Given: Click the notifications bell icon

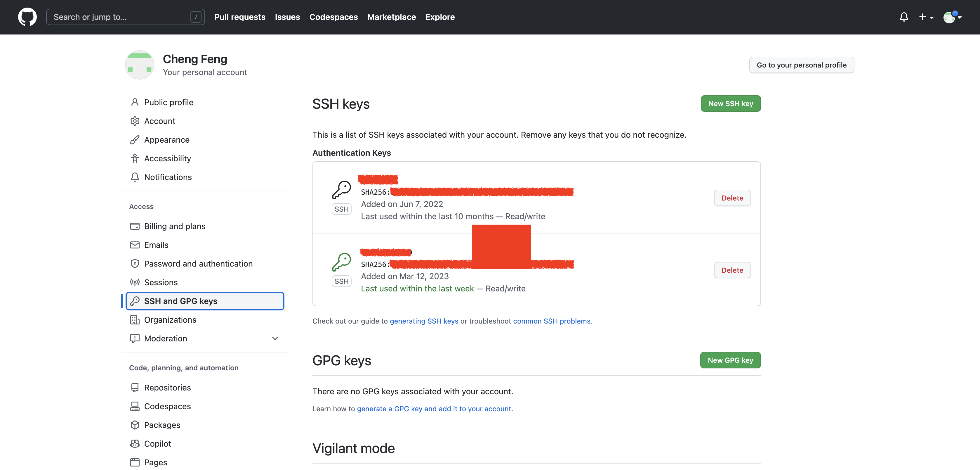Looking at the screenshot, I should point(904,17).
